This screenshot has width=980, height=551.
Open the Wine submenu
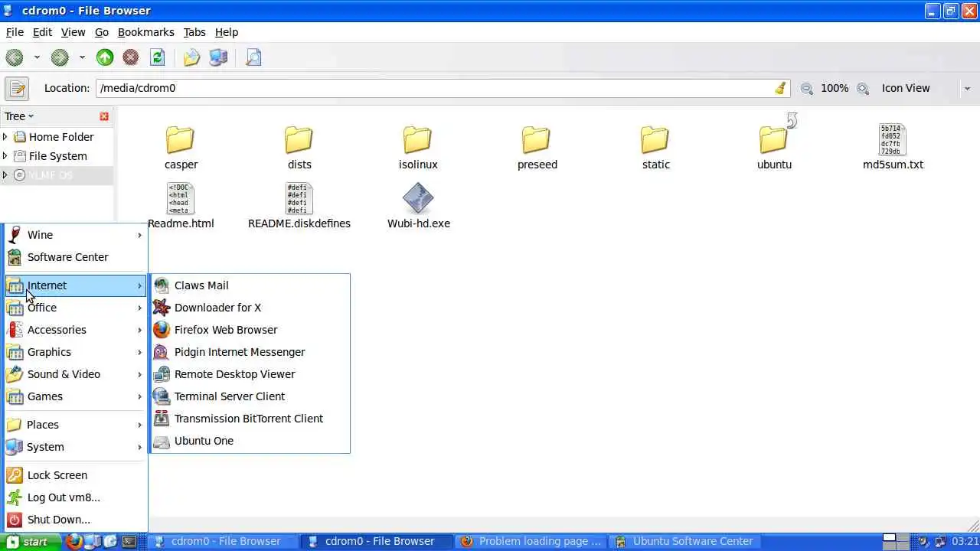75,235
